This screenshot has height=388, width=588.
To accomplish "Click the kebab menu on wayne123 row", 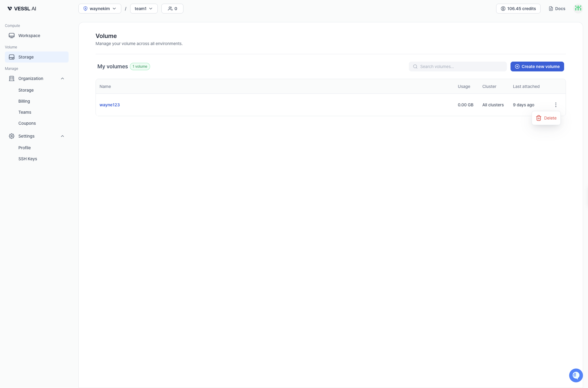I will click(x=556, y=105).
